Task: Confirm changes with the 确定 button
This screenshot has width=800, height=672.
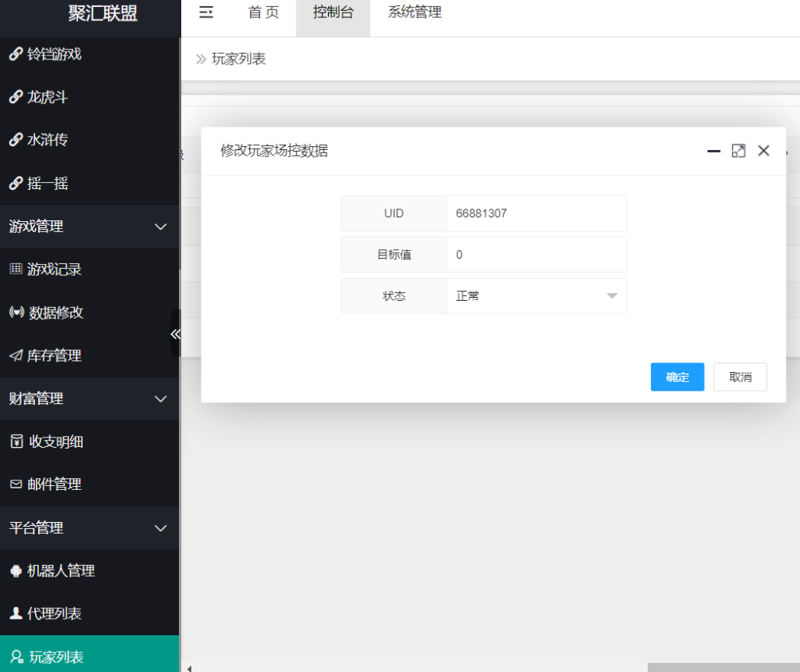Action: tap(677, 377)
